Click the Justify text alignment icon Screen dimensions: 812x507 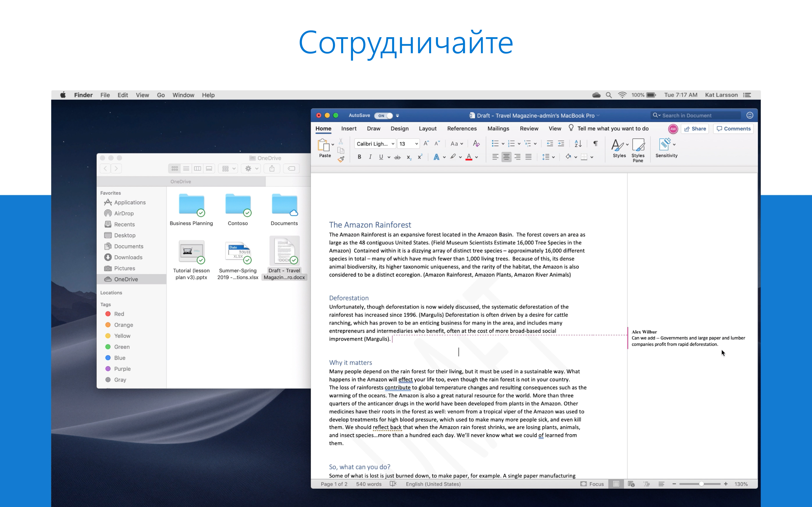tap(528, 157)
